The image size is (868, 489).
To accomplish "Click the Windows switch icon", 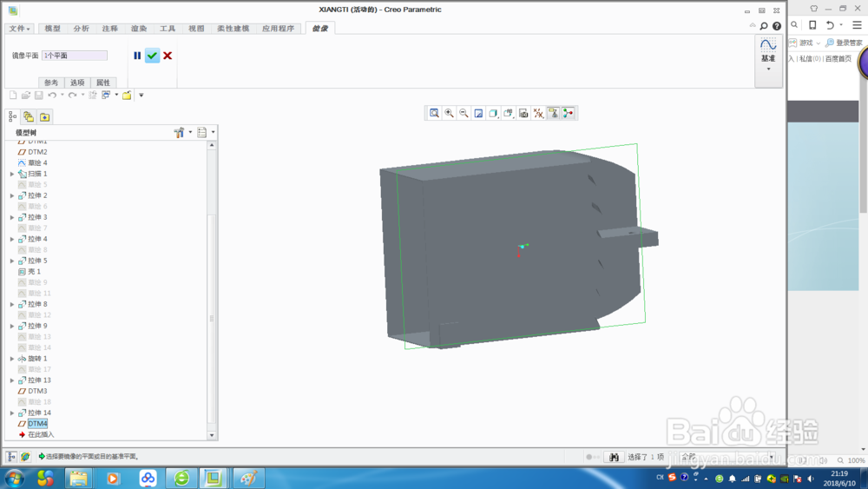I will [x=106, y=96].
